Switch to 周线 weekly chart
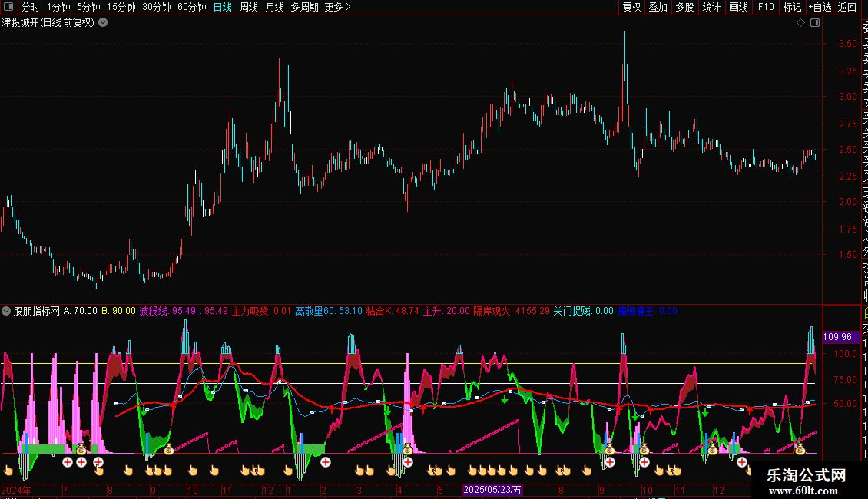Viewport: 868px width, 499px height. click(x=249, y=7)
